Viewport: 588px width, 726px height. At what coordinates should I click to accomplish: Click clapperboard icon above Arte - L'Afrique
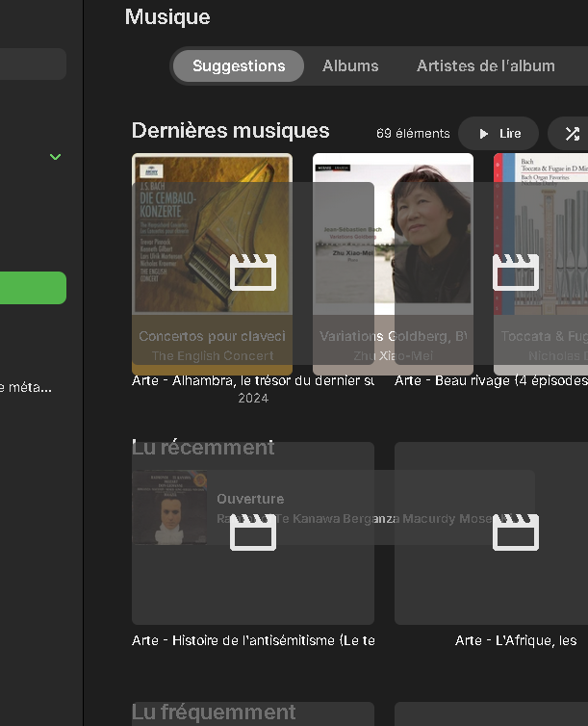[x=516, y=532]
